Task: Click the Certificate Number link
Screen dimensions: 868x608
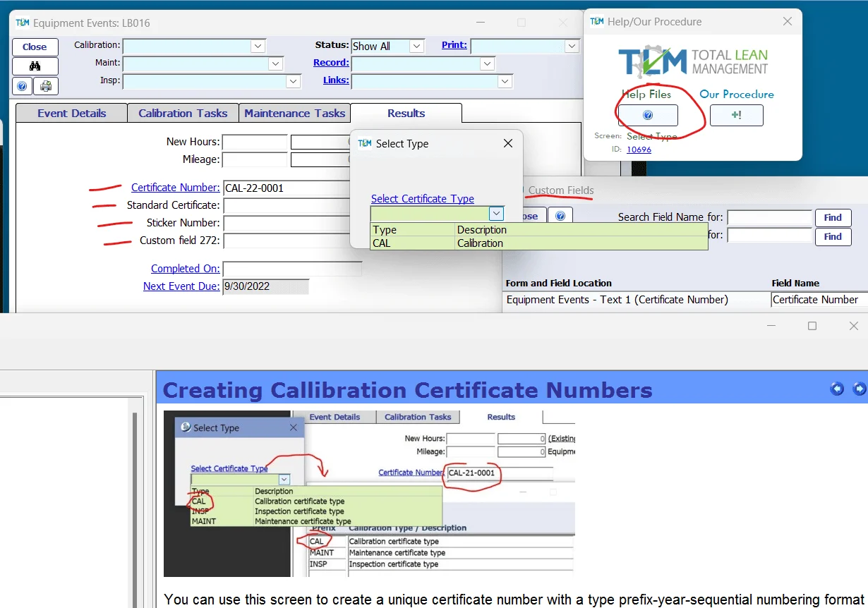Action: click(175, 188)
